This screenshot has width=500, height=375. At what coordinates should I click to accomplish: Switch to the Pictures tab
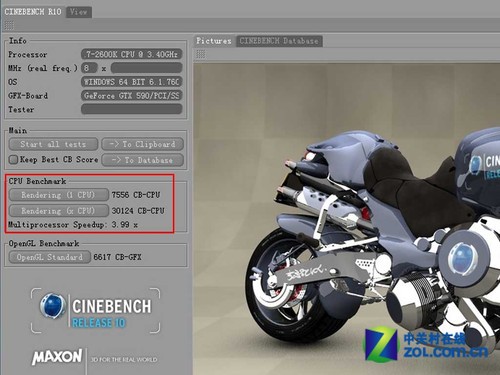point(214,41)
